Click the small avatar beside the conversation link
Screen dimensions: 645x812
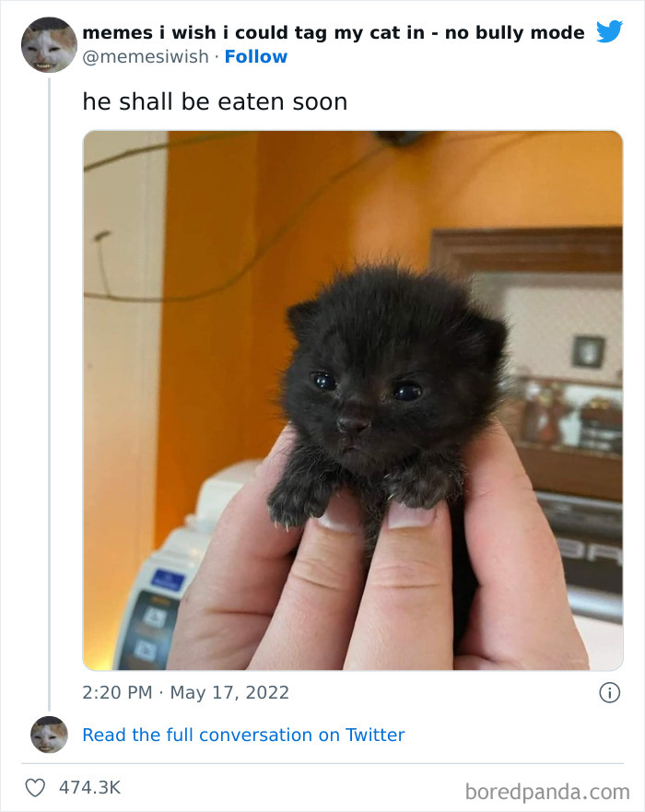point(47,736)
